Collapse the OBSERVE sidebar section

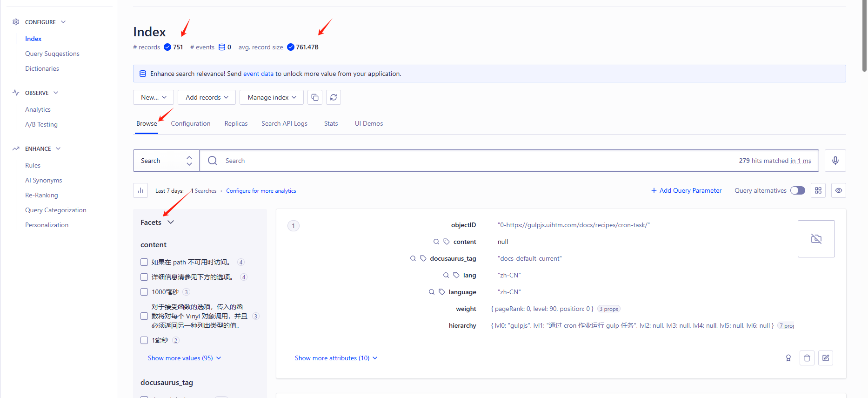(x=56, y=93)
